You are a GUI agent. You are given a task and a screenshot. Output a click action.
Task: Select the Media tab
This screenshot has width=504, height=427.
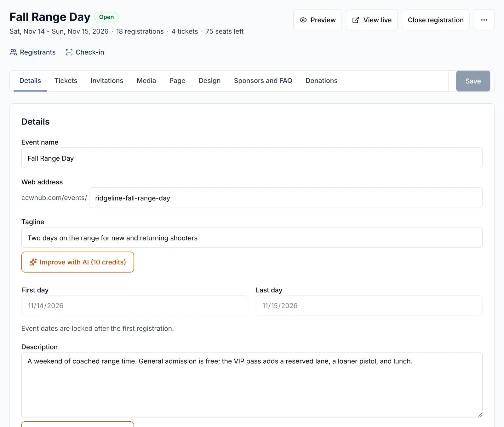[146, 81]
